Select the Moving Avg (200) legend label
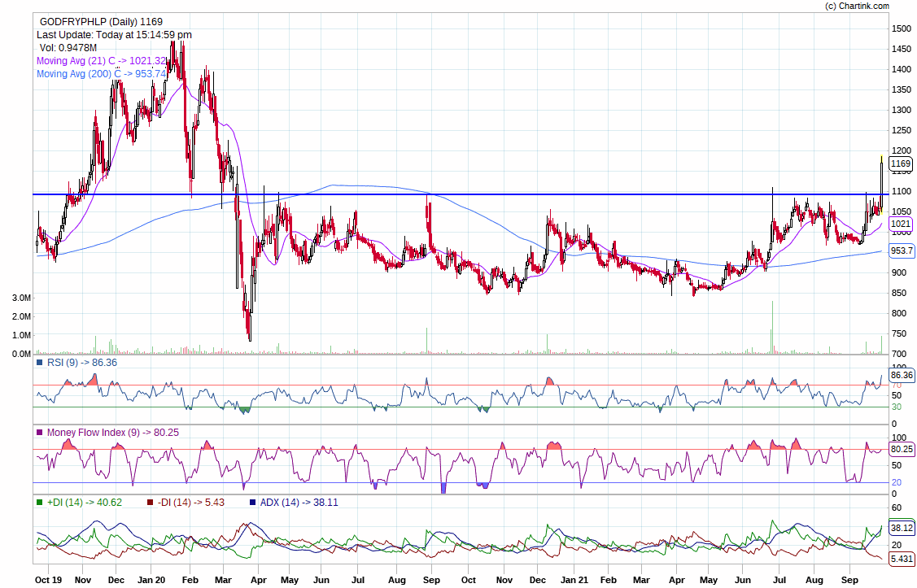The width and height of the screenshot is (917, 588). 101,74
